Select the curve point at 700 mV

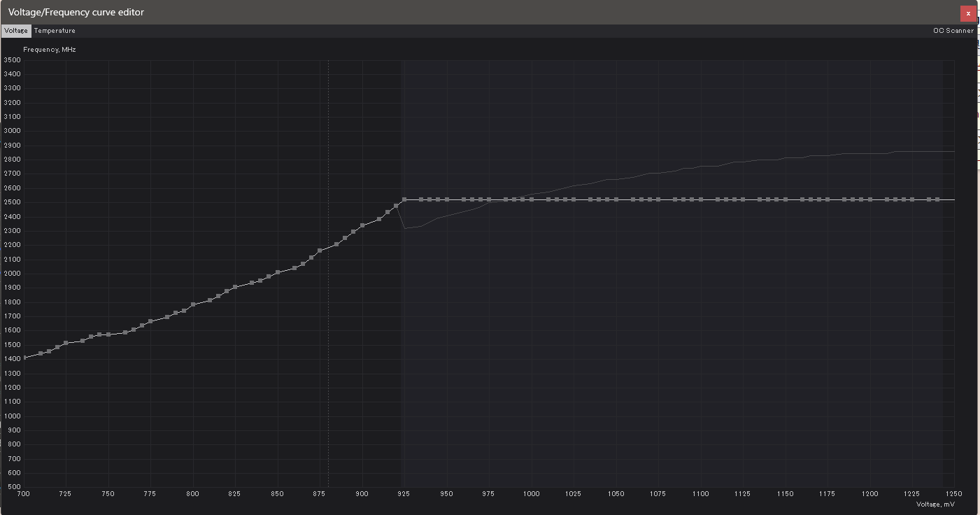coord(24,358)
